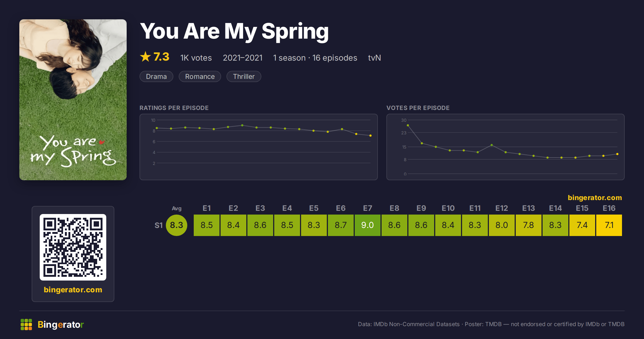Select the Thriller genre tag
This screenshot has width=644, height=339.
[244, 76]
